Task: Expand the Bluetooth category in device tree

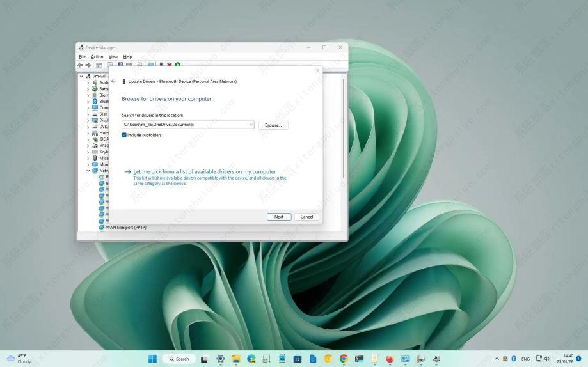Action: click(x=88, y=101)
